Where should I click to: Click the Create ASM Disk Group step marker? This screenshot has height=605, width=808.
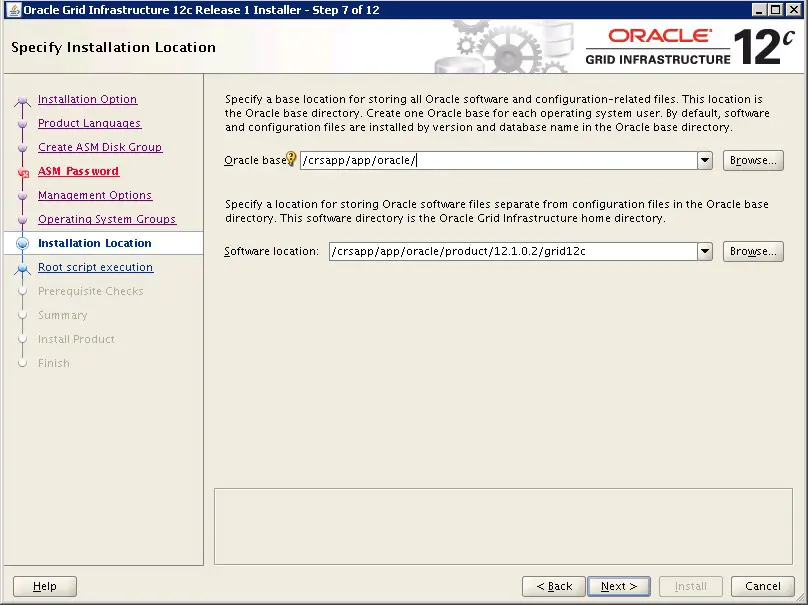point(22,148)
